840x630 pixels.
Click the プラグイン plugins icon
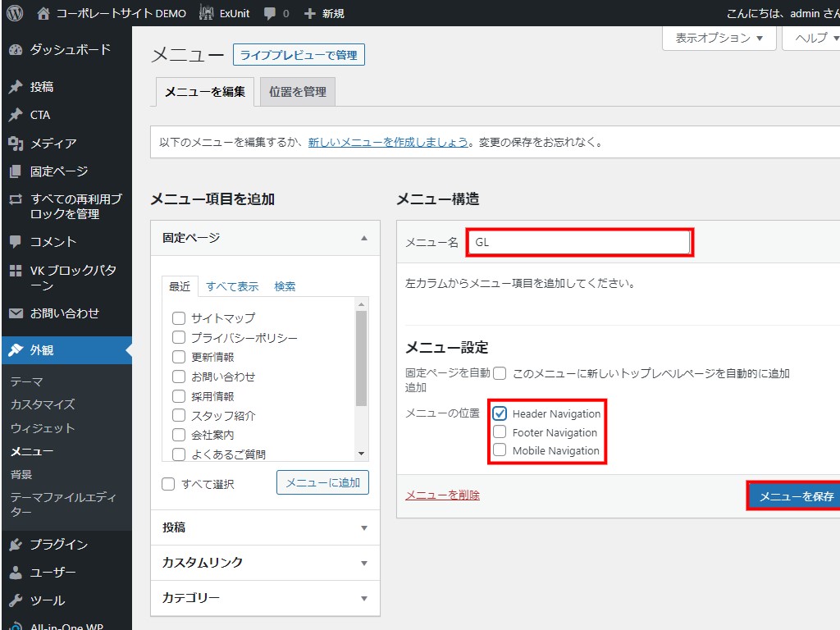click(15, 545)
